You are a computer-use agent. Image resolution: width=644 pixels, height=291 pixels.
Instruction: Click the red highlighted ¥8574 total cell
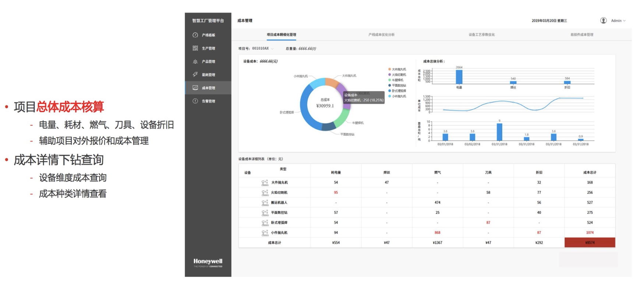590,242
